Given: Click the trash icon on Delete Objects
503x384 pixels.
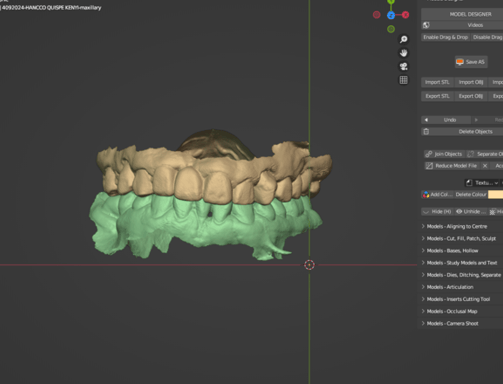Looking at the screenshot, I should point(426,131).
